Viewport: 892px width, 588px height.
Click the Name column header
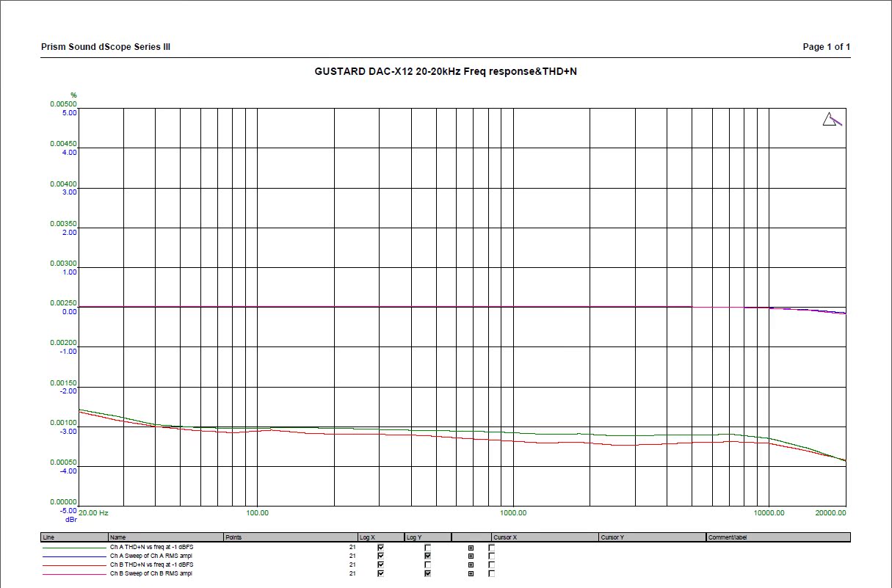(166, 537)
